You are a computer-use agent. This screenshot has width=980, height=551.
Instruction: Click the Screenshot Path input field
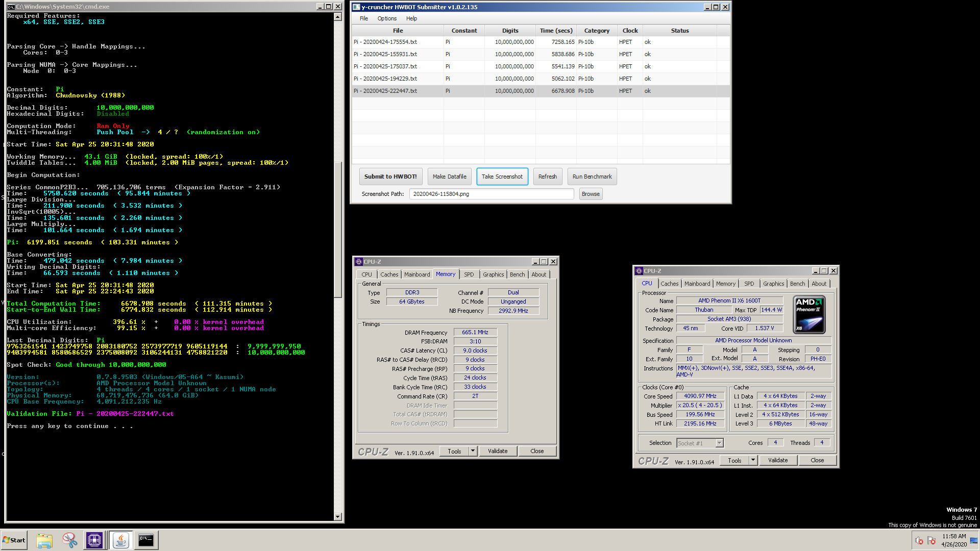pyautogui.click(x=492, y=194)
